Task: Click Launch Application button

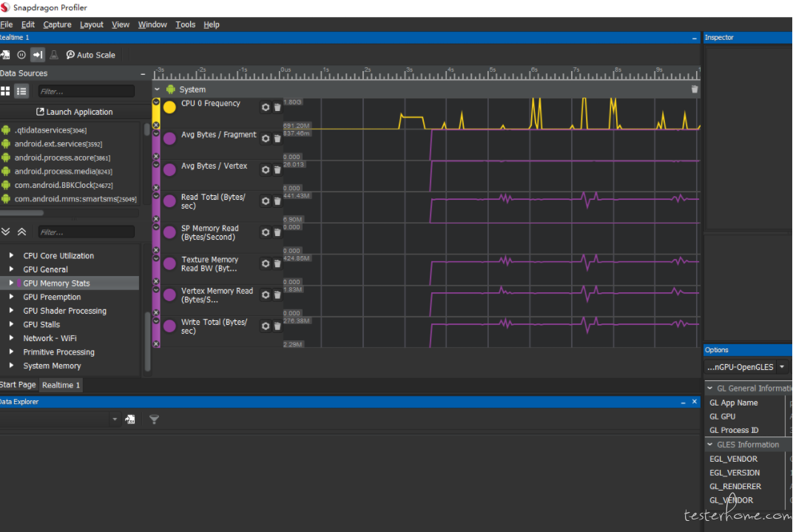Action: coord(74,112)
